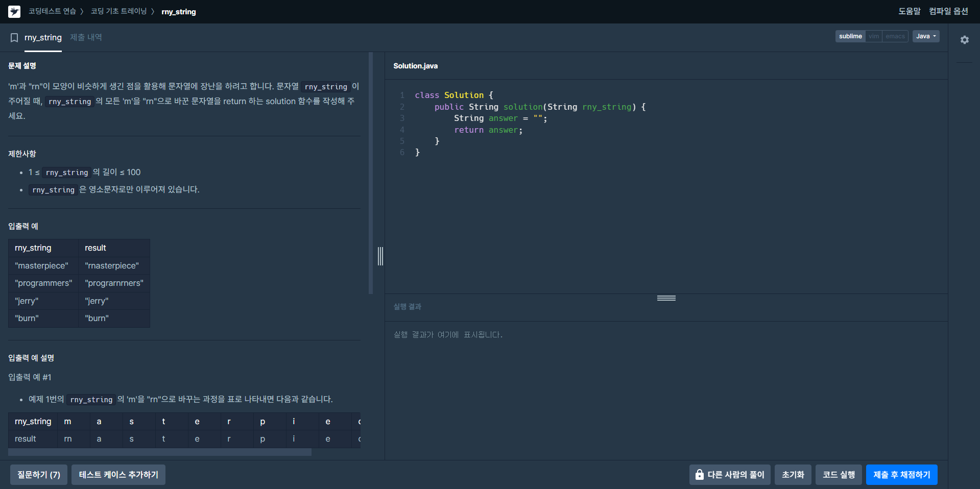Click the vertical pane splitter handle
Viewport: 980px width, 489px height.
[380, 256]
